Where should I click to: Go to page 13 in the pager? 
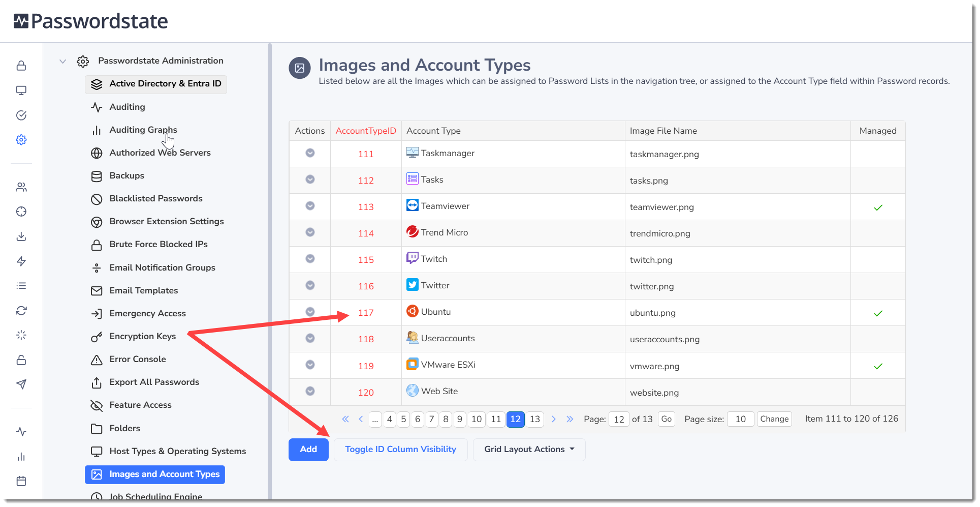pos(535,419)
